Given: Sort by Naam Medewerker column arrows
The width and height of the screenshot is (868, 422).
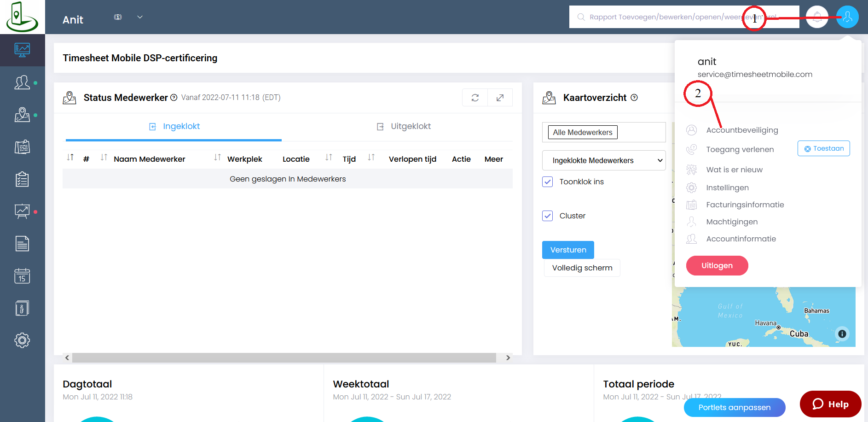Looking at the screenshot, I should [x=104, y=158].
